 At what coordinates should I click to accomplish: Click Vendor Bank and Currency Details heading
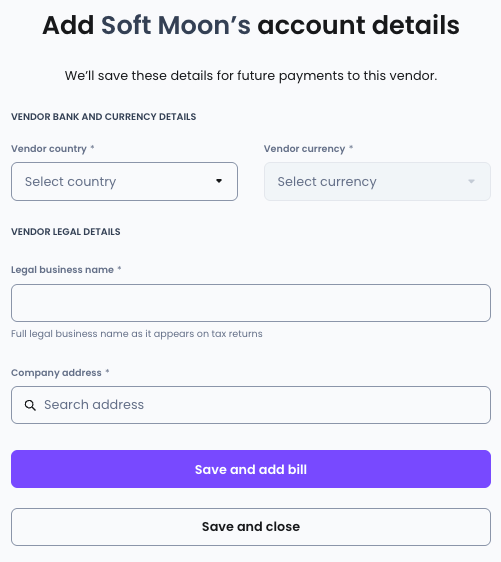[104, 117]
